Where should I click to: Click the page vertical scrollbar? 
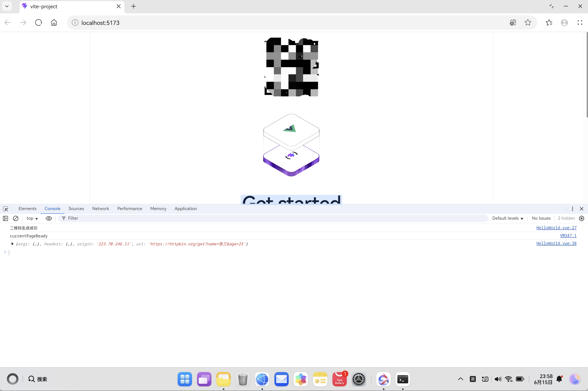coord(587,75)
